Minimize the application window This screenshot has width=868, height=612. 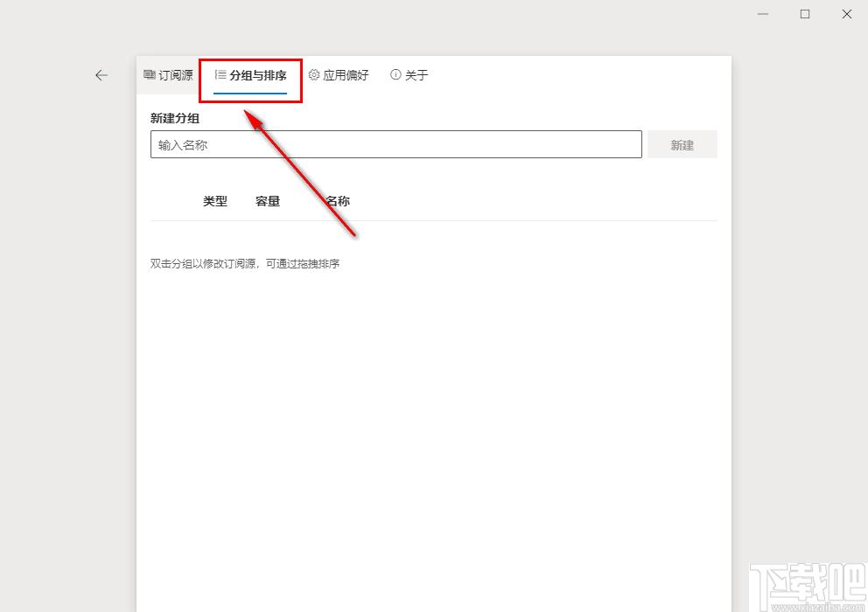click(x=763, y=14)
